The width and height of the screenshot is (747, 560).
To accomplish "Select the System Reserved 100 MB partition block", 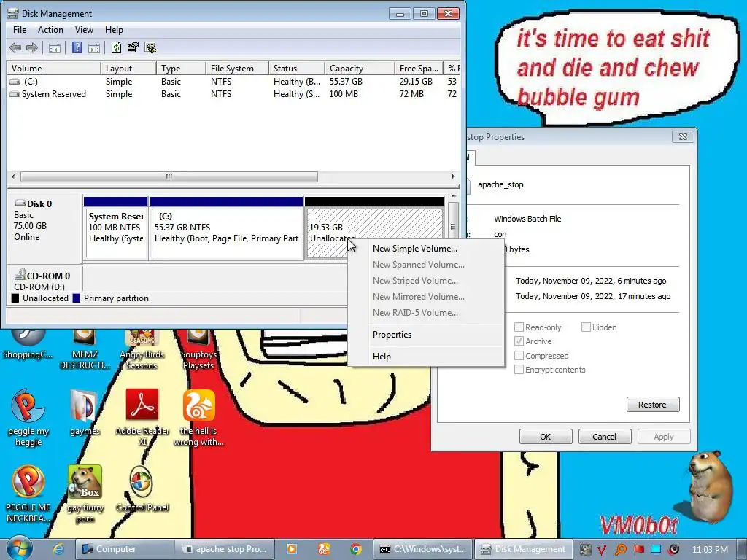I will [x=116, y=228].
